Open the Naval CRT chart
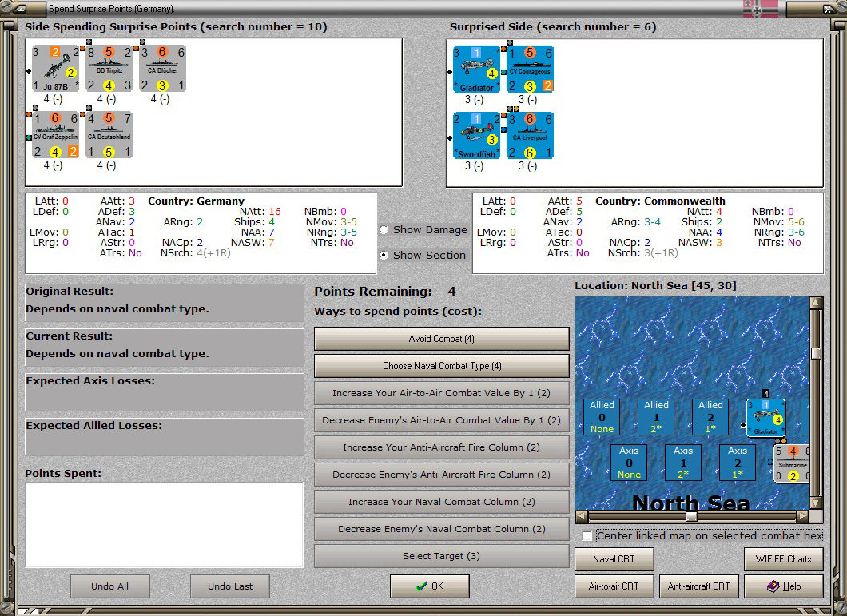The height and width of the screenshot is (616, 847). coord(614,559)
